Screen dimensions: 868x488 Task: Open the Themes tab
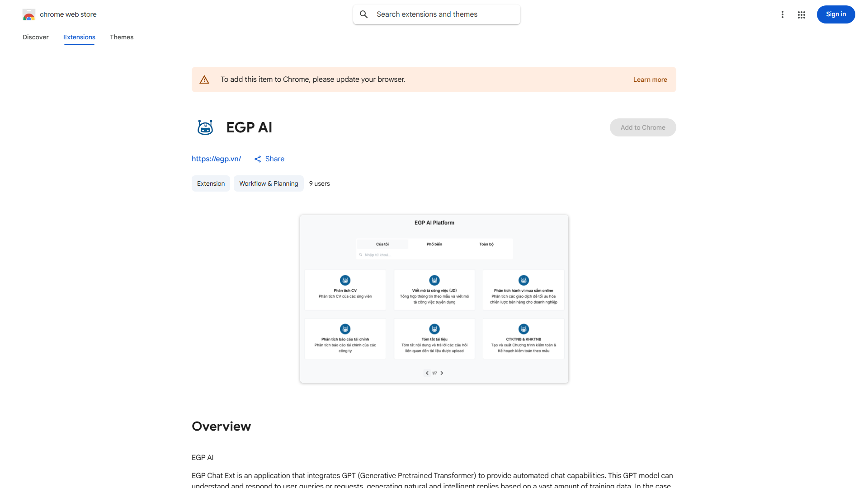point(122,37)
